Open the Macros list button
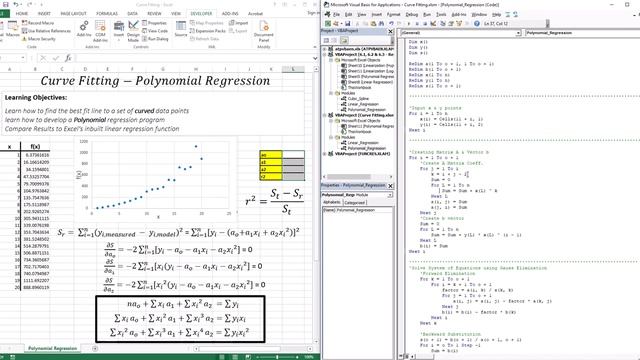Image resolution: width=640 pixels, height=360 pixels. (13, 30)
